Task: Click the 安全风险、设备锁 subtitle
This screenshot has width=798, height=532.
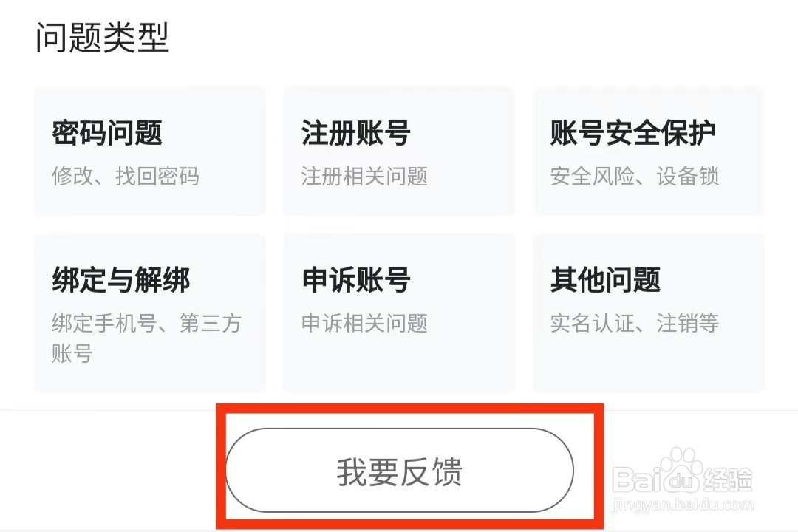Action: click(634, 177)
